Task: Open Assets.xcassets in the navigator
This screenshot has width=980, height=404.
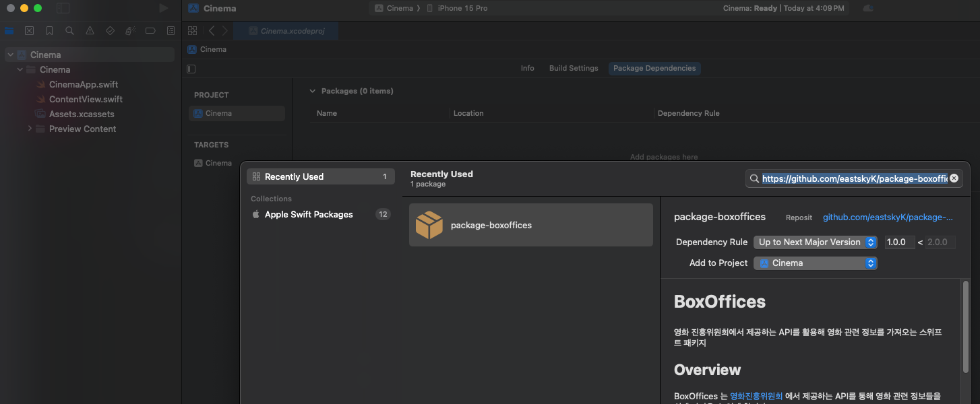Action: click(82, 114)
